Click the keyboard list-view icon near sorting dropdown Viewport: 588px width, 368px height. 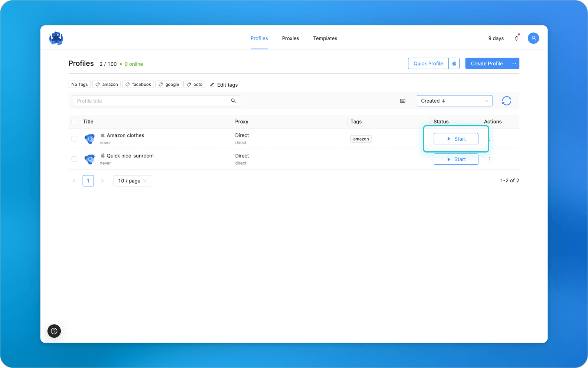point(403,101)
